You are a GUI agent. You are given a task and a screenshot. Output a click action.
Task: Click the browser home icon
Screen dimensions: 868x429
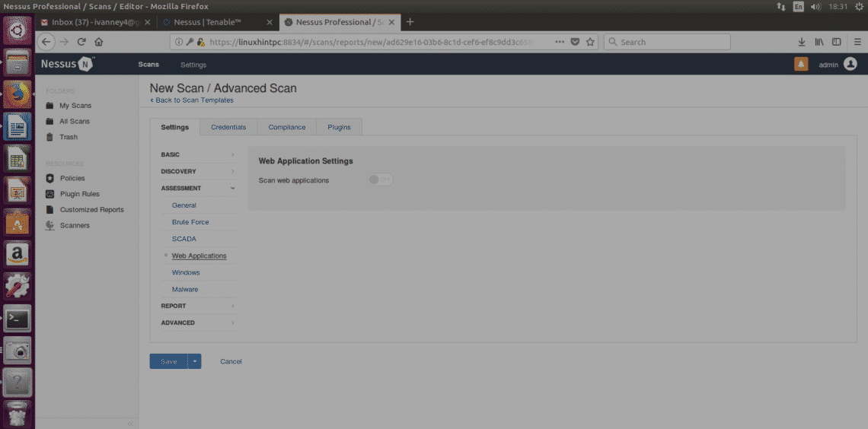(98, 42)
